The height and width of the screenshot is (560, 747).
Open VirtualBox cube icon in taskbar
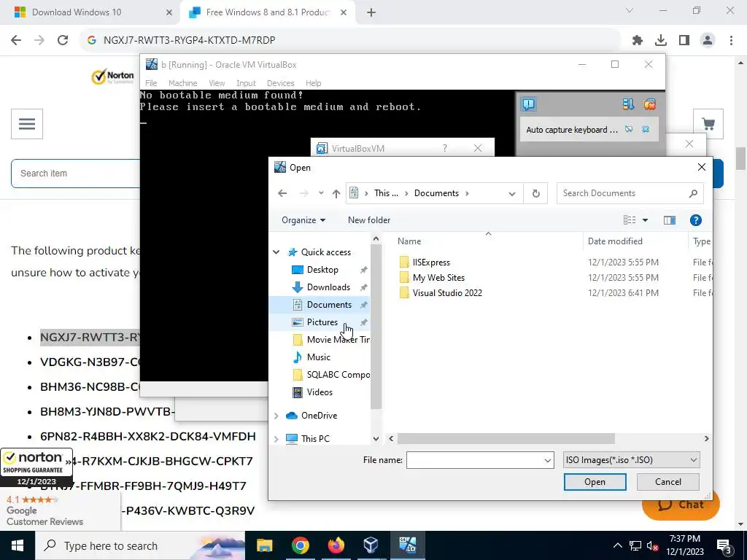371,545
